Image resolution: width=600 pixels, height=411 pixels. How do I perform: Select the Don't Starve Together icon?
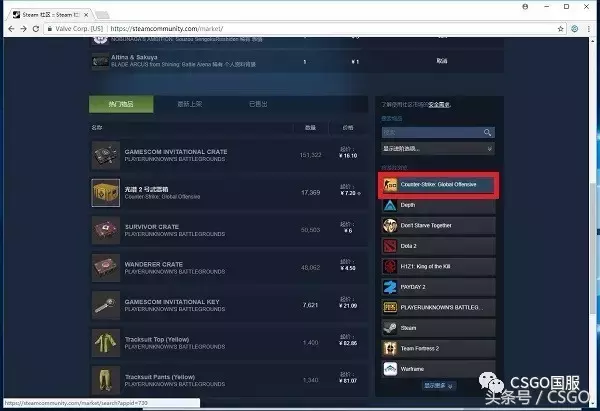point(390,226)
